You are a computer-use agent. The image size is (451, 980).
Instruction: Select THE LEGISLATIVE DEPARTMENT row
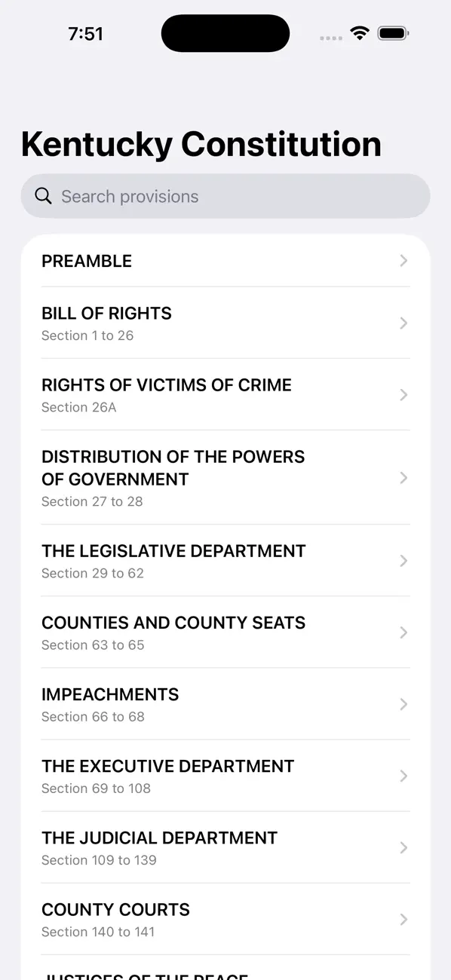coord(226,561)
